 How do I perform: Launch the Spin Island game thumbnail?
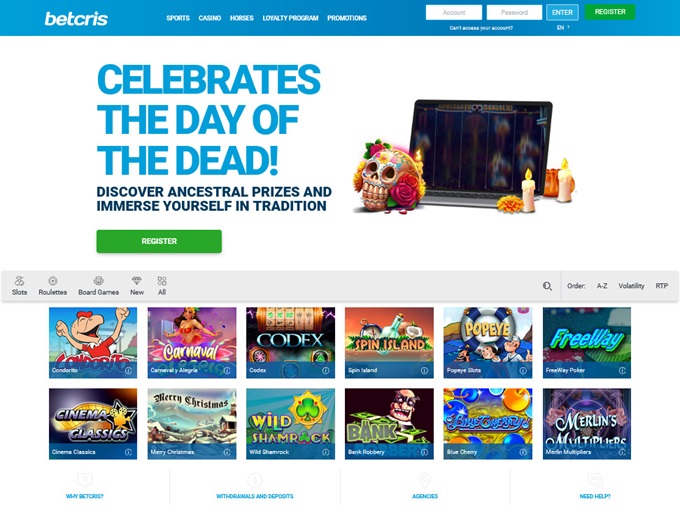389,343
